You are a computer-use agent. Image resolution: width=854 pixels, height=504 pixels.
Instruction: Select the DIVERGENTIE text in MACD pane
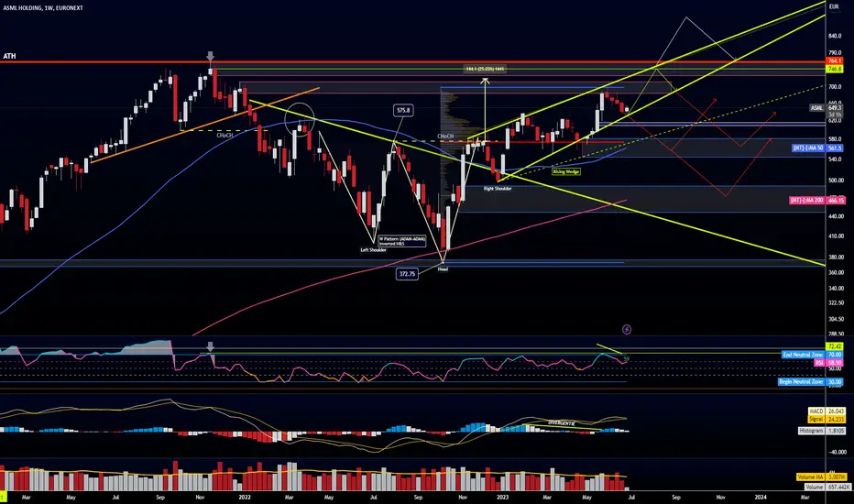(561, 422)
